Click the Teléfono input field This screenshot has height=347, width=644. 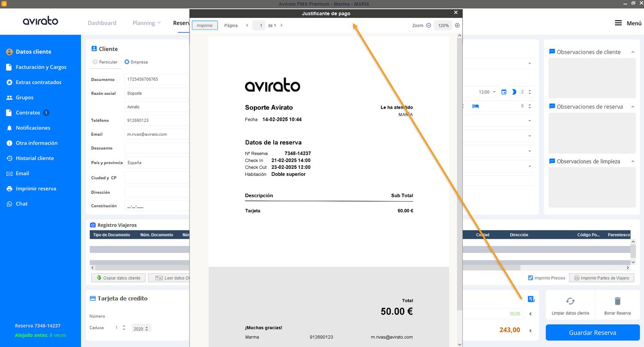point(157,121)
